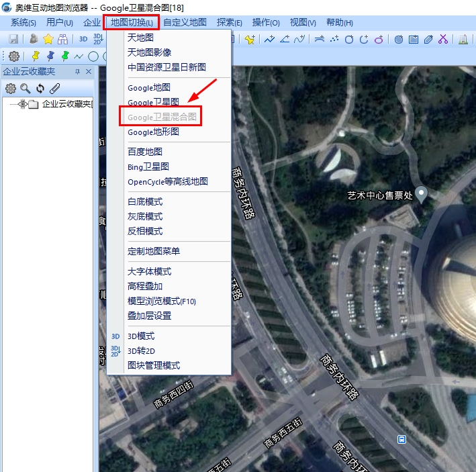The width and height of the screenshot is (476, 472).
Task: Open the 帮助(H) menu
Action: [x=340, y=23]
